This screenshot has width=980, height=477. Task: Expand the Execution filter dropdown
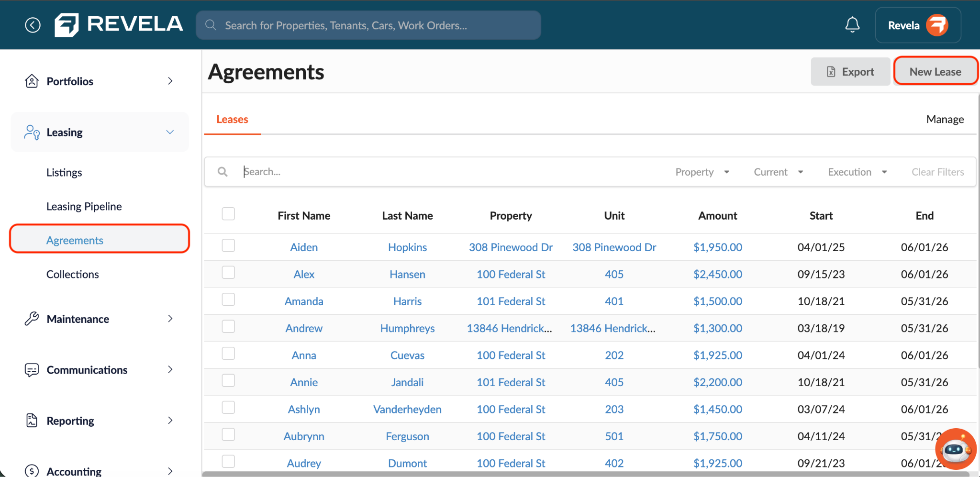[857, 172]
